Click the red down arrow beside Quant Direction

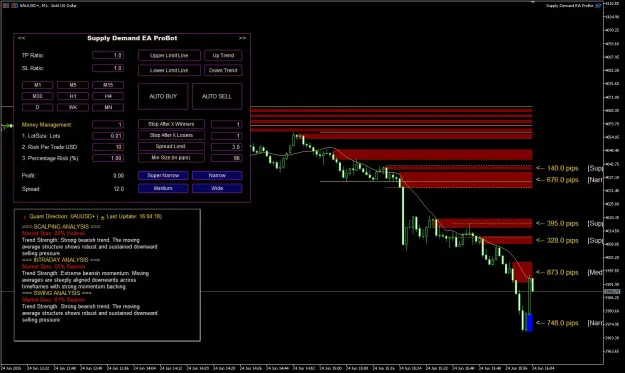(x=25, y=217)
